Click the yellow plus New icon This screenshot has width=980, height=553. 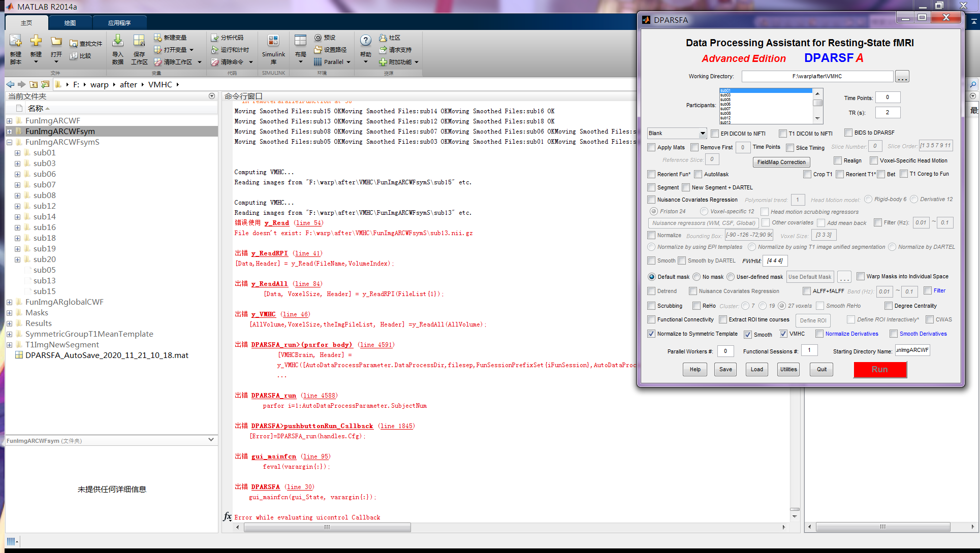click(x=36, y=41)
